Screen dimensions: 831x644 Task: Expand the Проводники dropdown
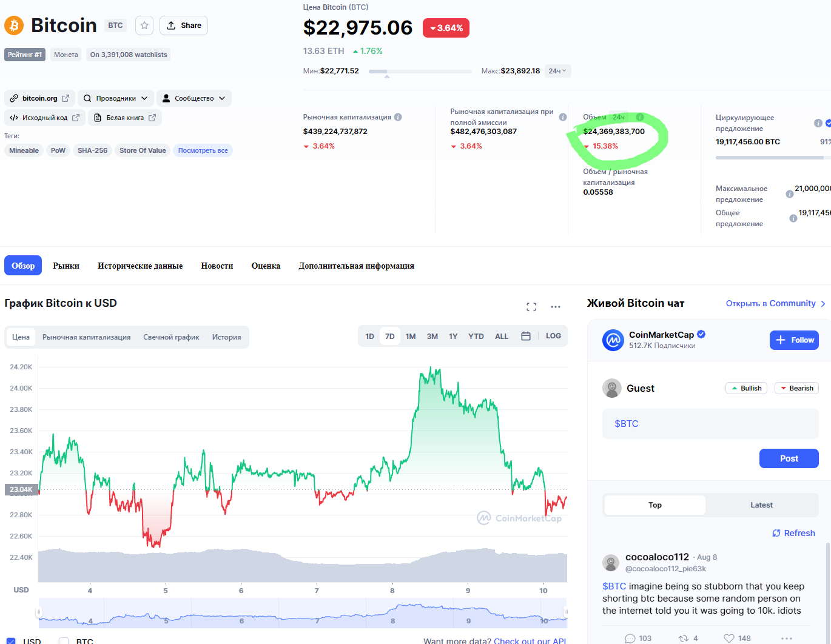[x=115, y=98]
